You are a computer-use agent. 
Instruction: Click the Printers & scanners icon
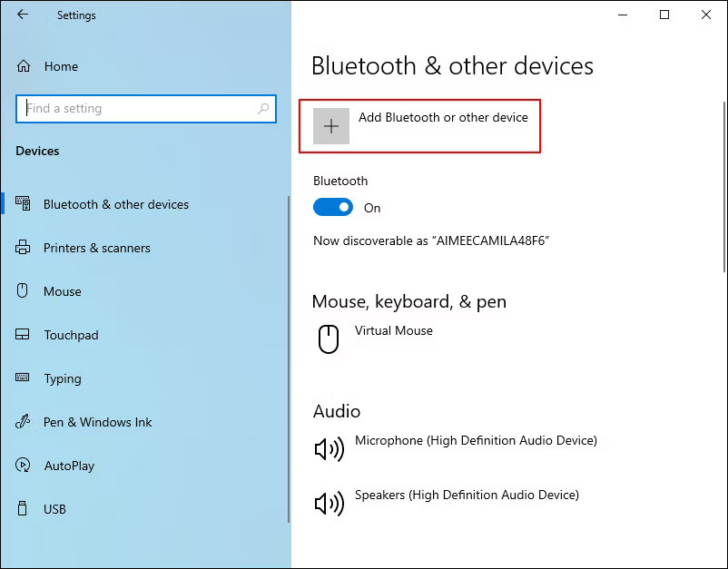coord(24,248)
